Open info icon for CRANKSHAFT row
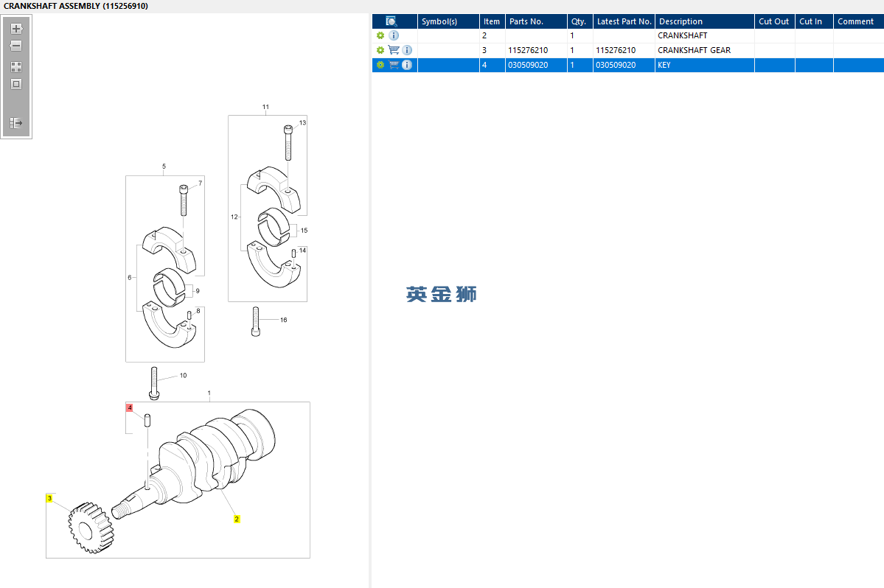Viewport: 884px width, 588px height. click(394, 35)
